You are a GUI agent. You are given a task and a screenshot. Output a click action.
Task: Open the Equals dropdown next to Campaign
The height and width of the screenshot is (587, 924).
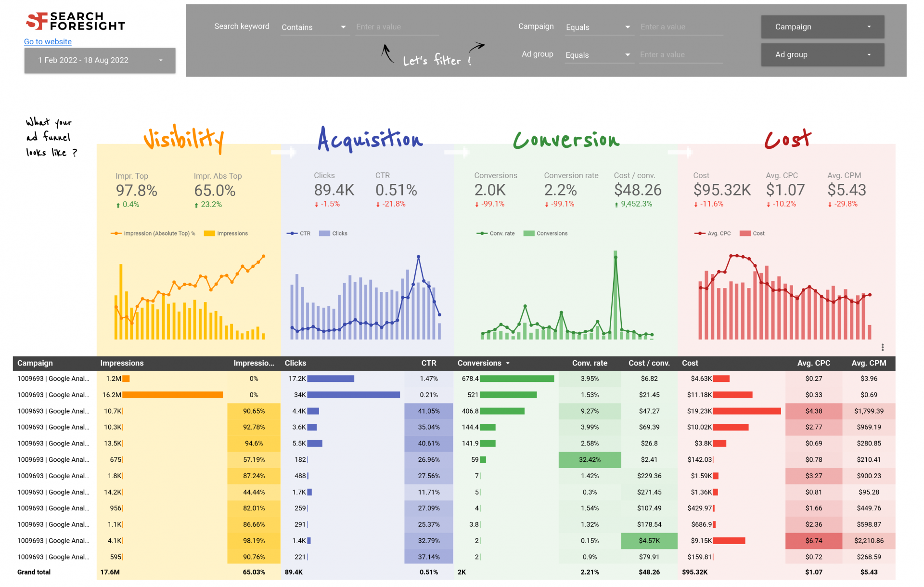pyautogui.click(x=598, y=27)
